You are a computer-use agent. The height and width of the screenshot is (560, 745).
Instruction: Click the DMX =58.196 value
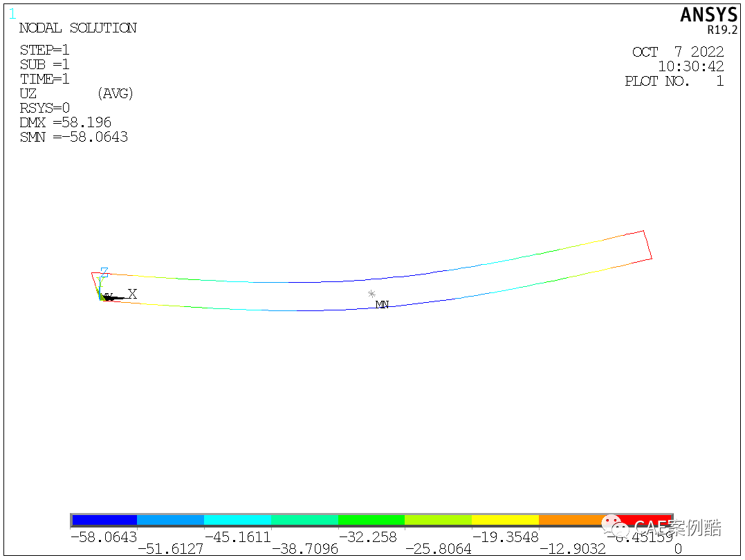[66, 122]
